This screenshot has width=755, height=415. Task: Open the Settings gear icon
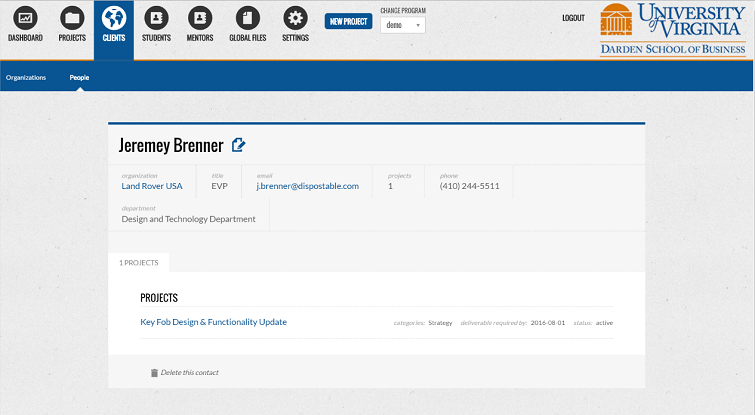point(295,19)
